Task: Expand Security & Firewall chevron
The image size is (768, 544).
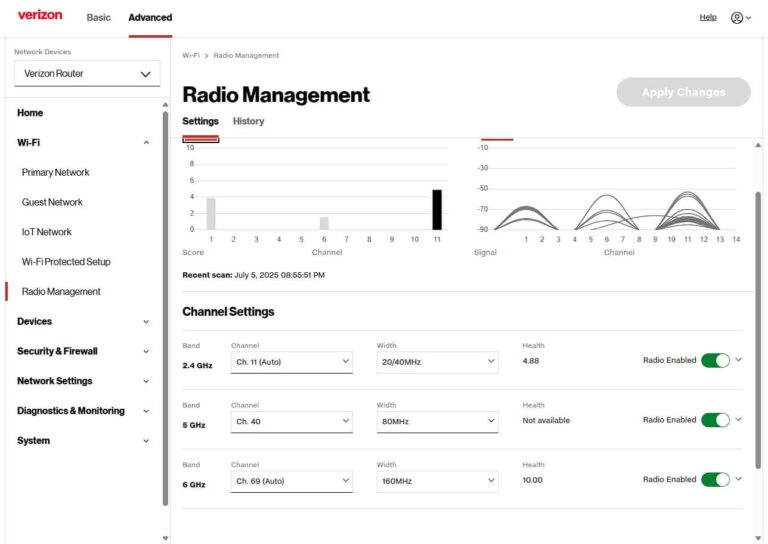Action: [x=146, y=352]
